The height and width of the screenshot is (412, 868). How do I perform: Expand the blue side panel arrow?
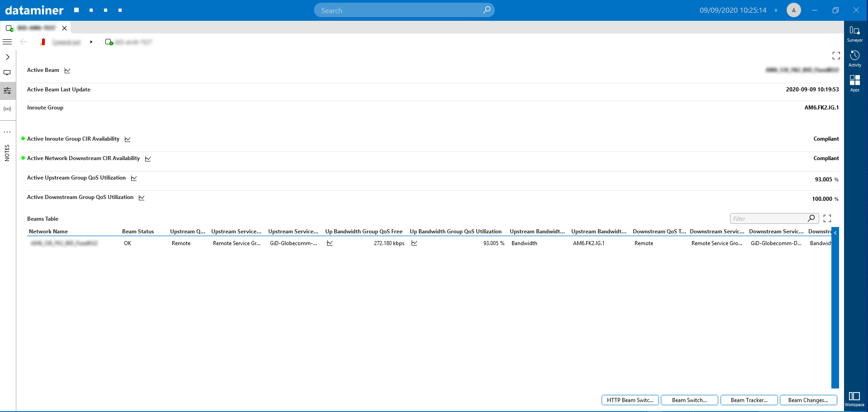pyautogui.click(x=835, y=233)
